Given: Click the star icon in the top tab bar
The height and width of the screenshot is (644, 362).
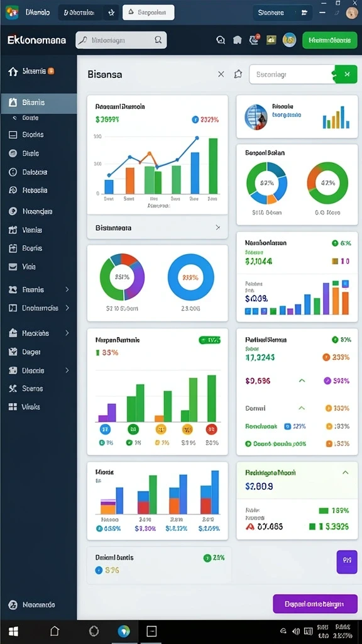Looking at the screenshot, I should 111,13.
